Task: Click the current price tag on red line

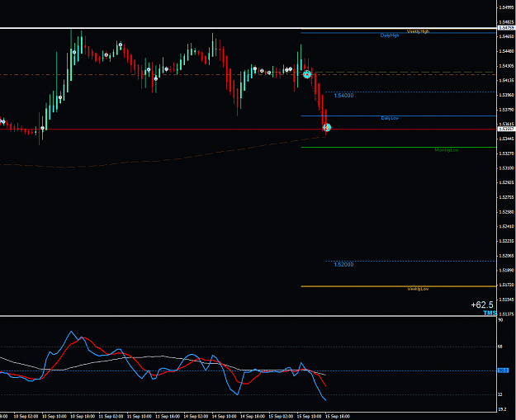Action: [506, 129]
